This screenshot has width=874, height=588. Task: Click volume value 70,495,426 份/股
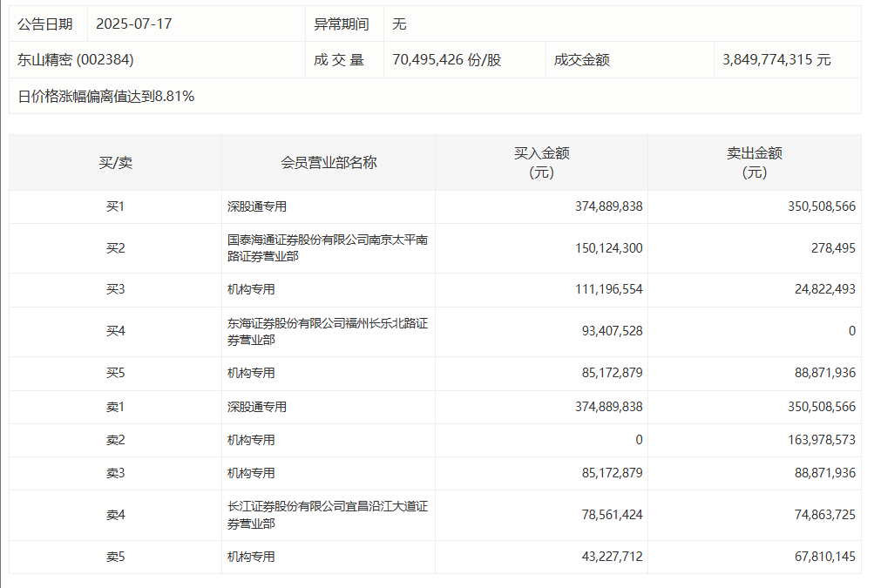coord(447,59)
